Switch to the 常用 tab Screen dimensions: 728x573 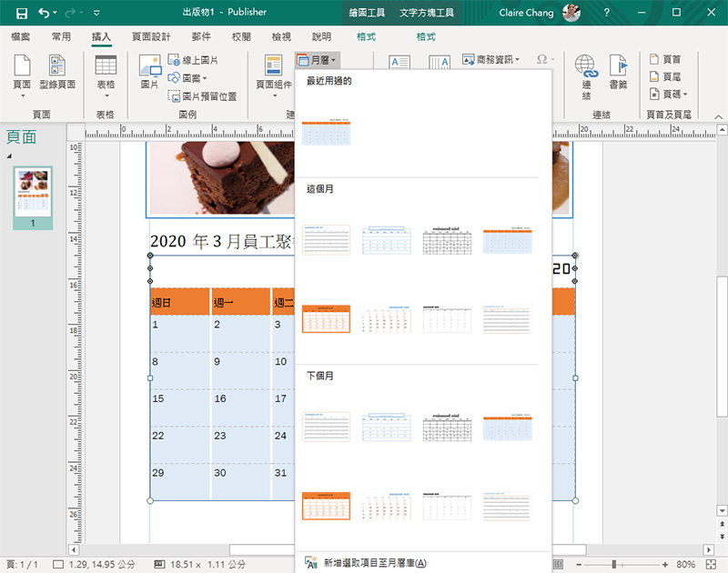pyautogui.click(x=61, y=36)
